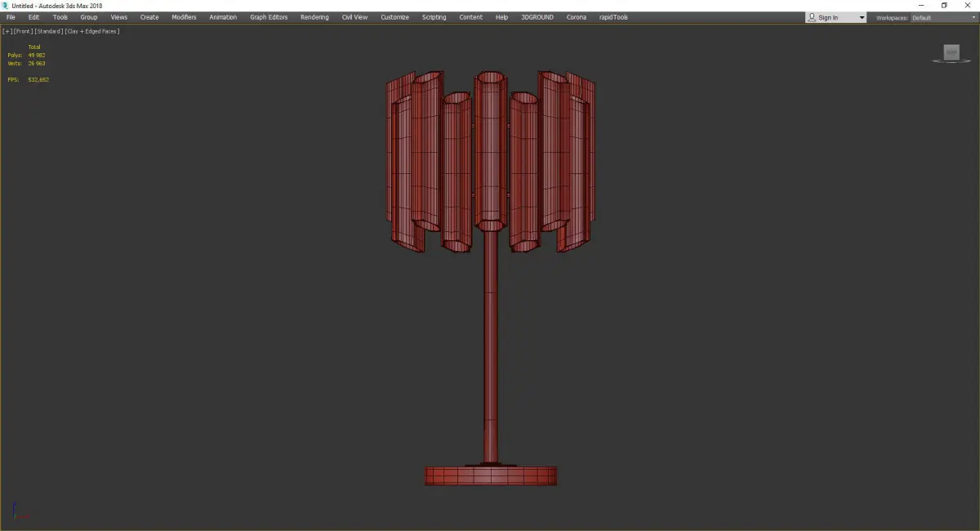
Task: Open the Rendering menu
Action: click(314, 17)
